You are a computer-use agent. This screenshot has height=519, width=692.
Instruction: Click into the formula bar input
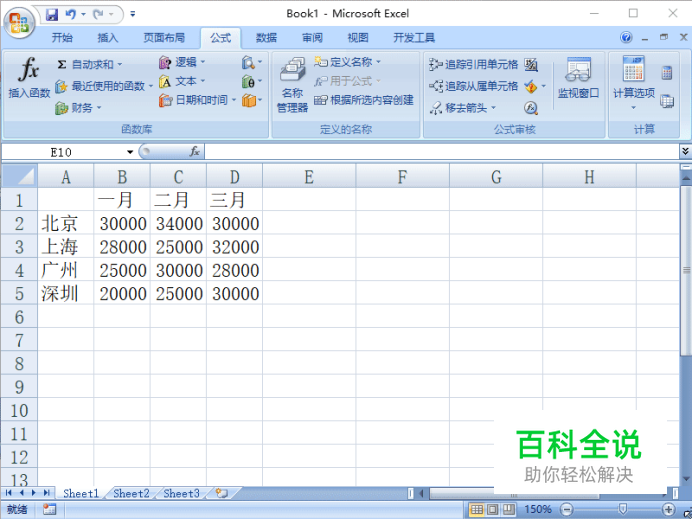[441, 152]
